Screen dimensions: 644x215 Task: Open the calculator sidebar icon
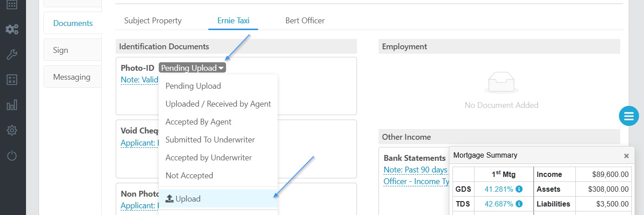click(12, 80)
